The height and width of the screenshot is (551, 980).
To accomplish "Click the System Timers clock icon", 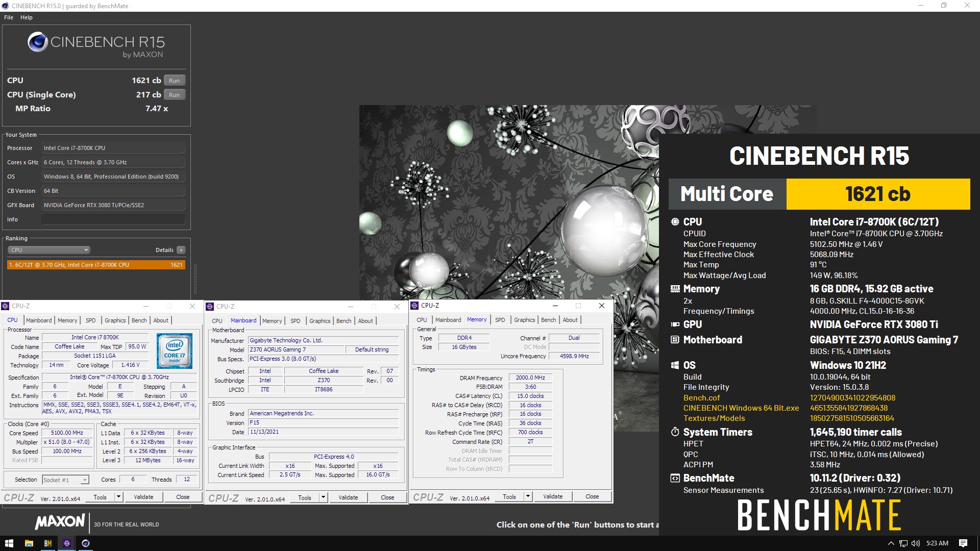I will [675, 432].
